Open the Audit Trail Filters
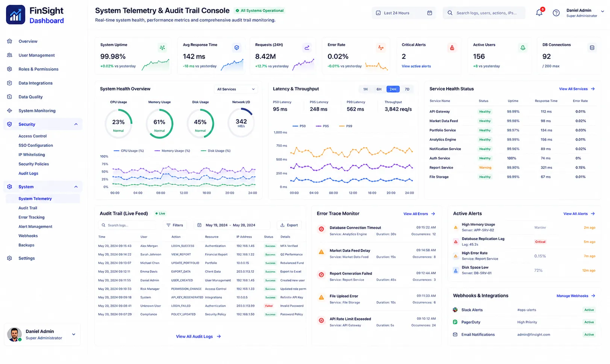The height and width of the screenshot is (364, 610). pyautogui.click(x=175, y=225)
